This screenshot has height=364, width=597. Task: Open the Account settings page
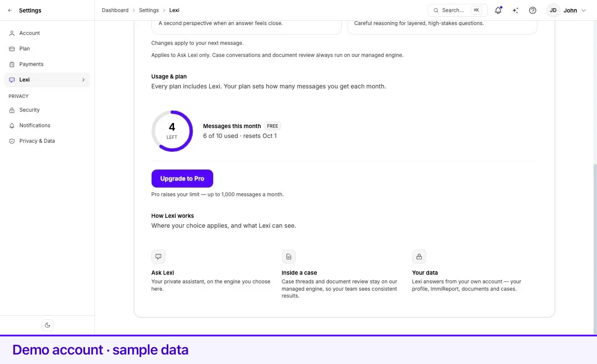click(47, 33)
